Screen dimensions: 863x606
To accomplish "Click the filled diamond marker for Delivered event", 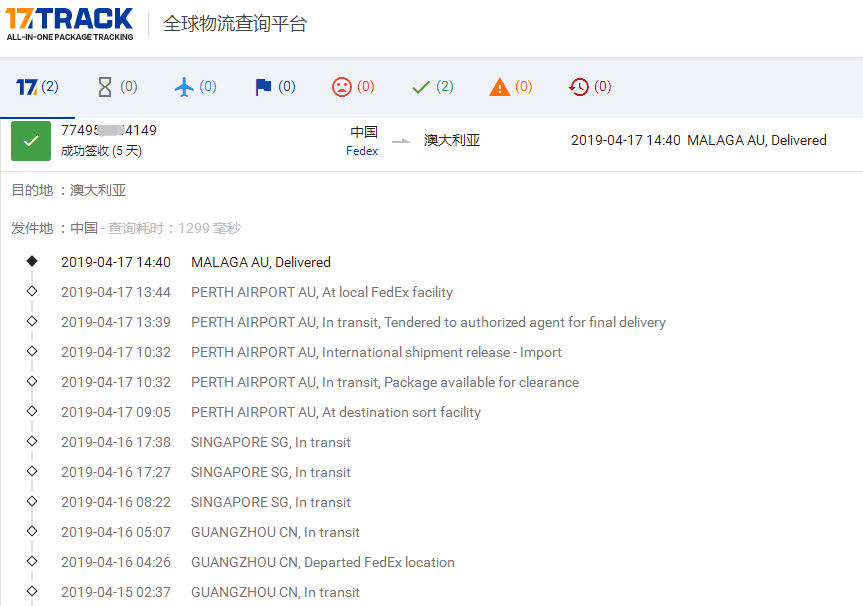I will [x=32, y=261].
